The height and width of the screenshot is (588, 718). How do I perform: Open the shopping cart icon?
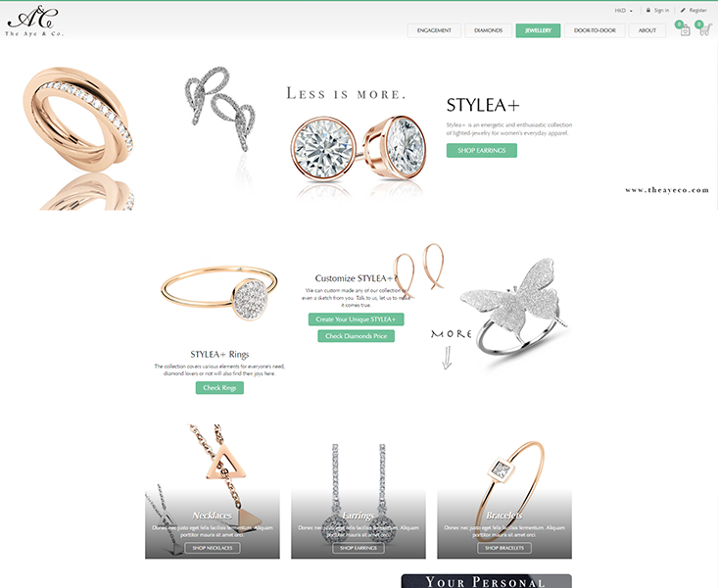[x=704, y=30]
